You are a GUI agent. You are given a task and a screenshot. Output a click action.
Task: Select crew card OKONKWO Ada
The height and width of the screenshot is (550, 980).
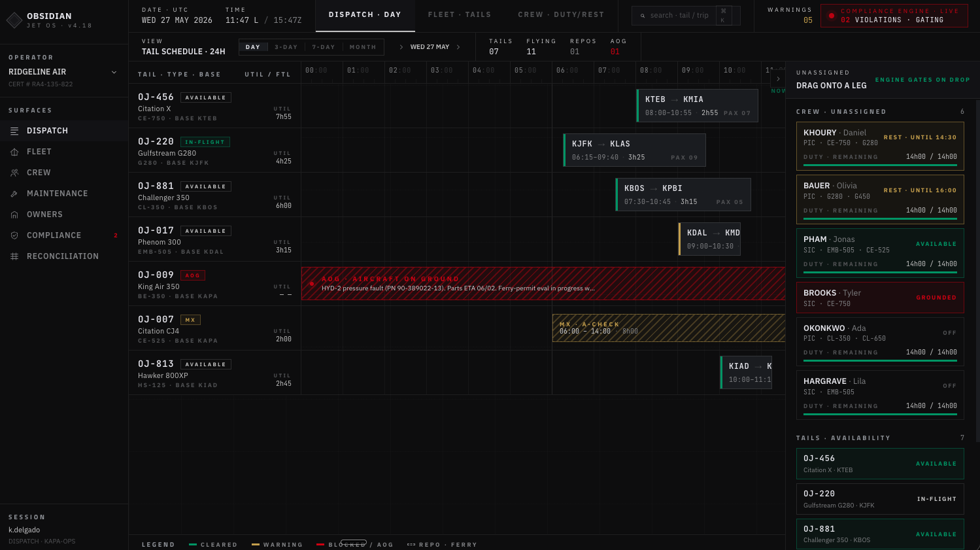880,341
